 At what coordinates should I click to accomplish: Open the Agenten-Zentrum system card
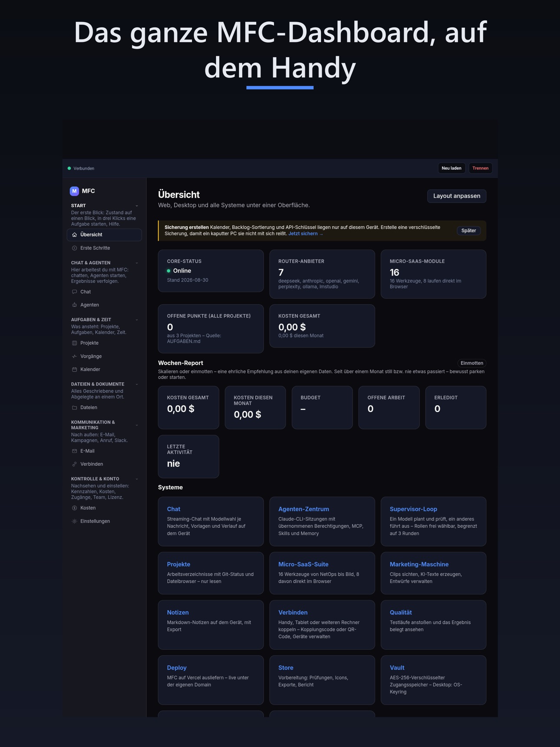pyautogui.click(x=322, y=521)
